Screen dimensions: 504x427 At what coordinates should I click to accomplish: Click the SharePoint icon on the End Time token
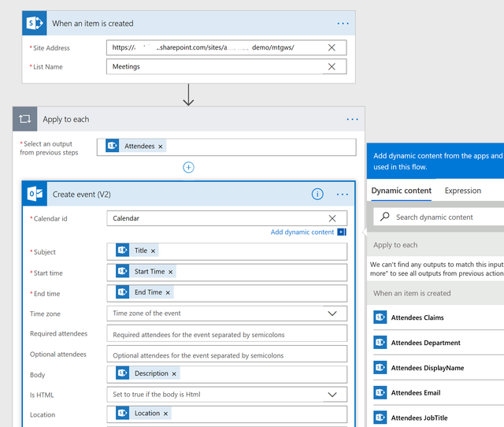click(x=123, y=292)
